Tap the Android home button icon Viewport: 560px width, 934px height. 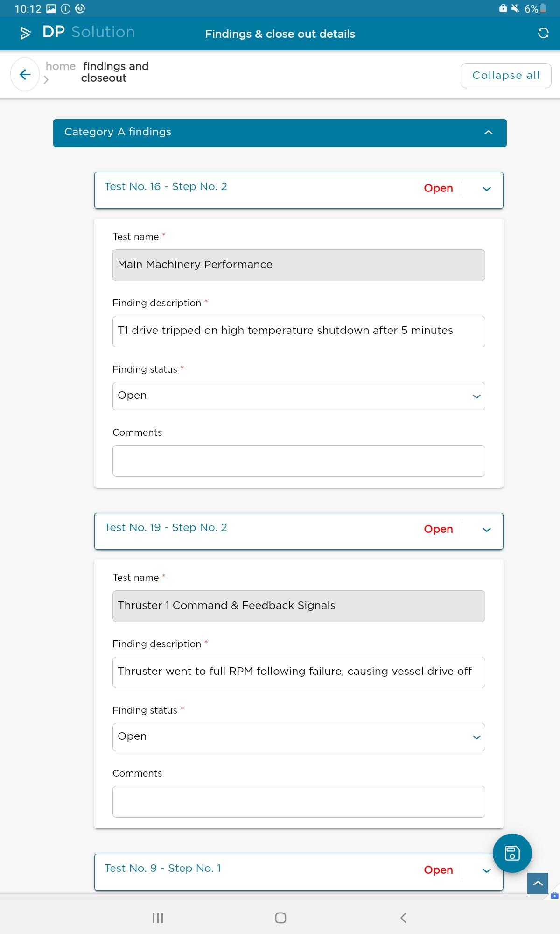[280, 918]
